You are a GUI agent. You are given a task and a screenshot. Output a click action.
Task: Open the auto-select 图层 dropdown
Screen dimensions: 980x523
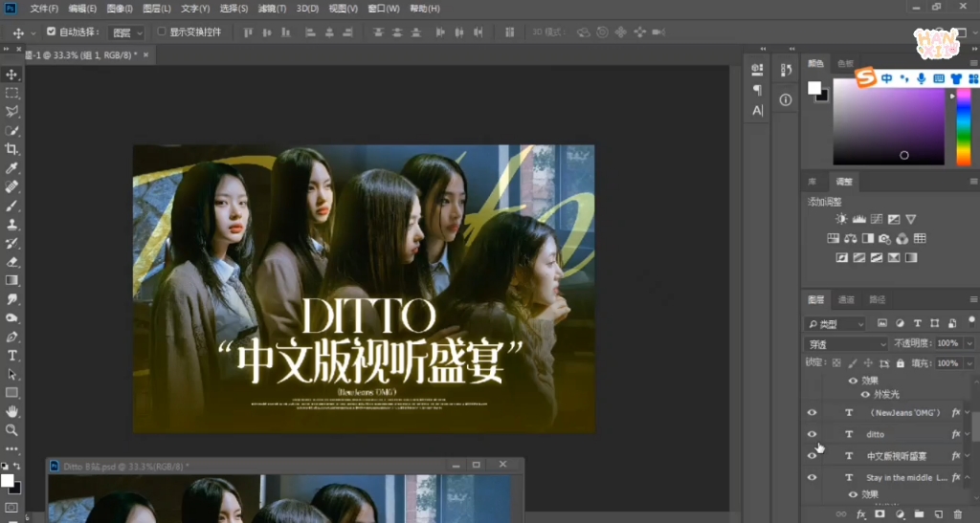126,33
